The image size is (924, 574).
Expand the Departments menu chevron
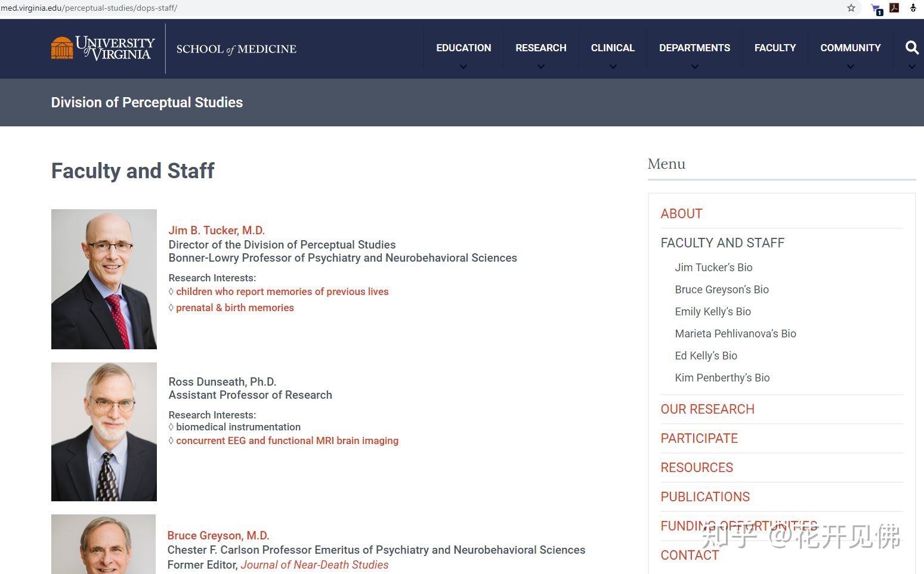(694, 67)
